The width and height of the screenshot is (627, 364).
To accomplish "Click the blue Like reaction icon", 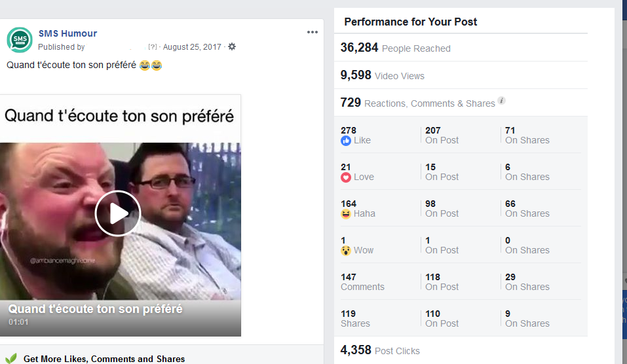I will pyautogui.click(x=346, y=141).
